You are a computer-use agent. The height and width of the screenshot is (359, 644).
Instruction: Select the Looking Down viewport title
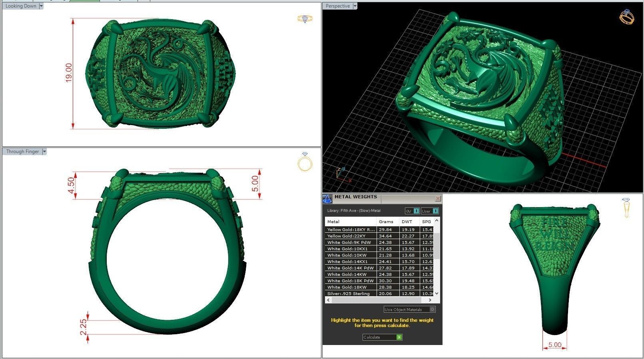21,6
